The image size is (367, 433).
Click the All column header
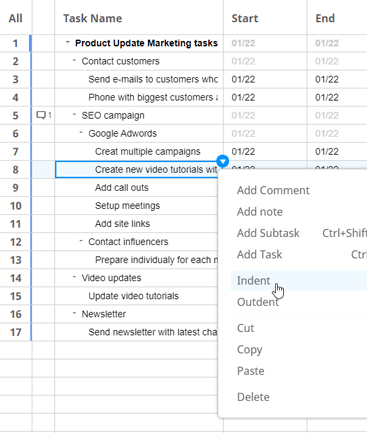(16, 18)
